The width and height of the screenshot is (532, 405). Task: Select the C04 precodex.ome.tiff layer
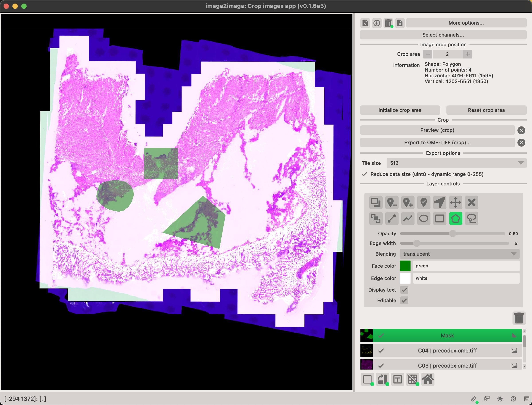447,350
